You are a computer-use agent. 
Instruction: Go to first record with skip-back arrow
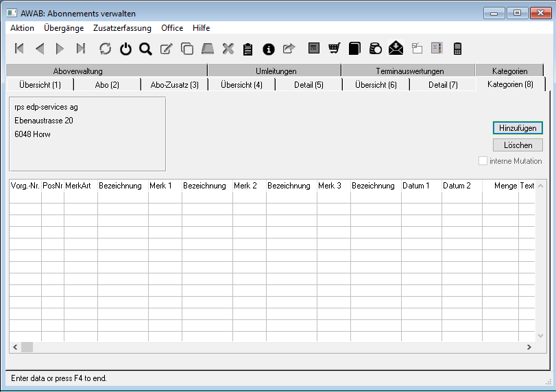pos(19,48)
